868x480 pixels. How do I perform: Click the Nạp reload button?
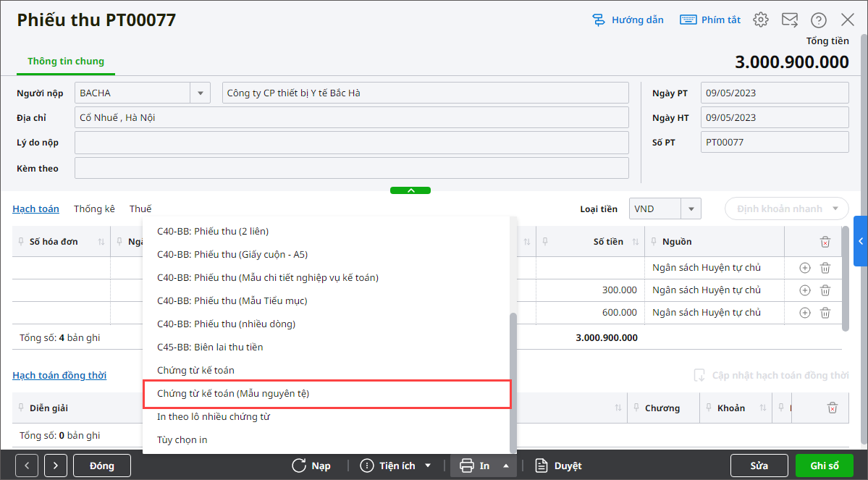[311, 466]
